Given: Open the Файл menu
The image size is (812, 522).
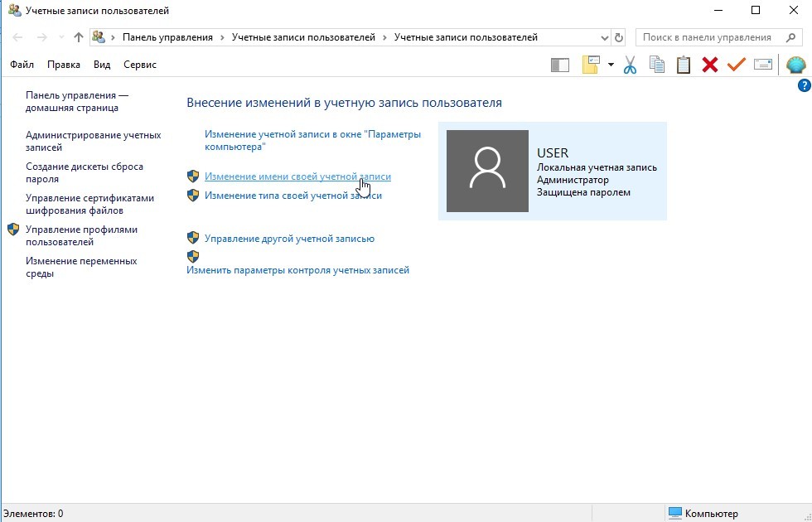Looking at the screenshot, I should coord(22,65).
